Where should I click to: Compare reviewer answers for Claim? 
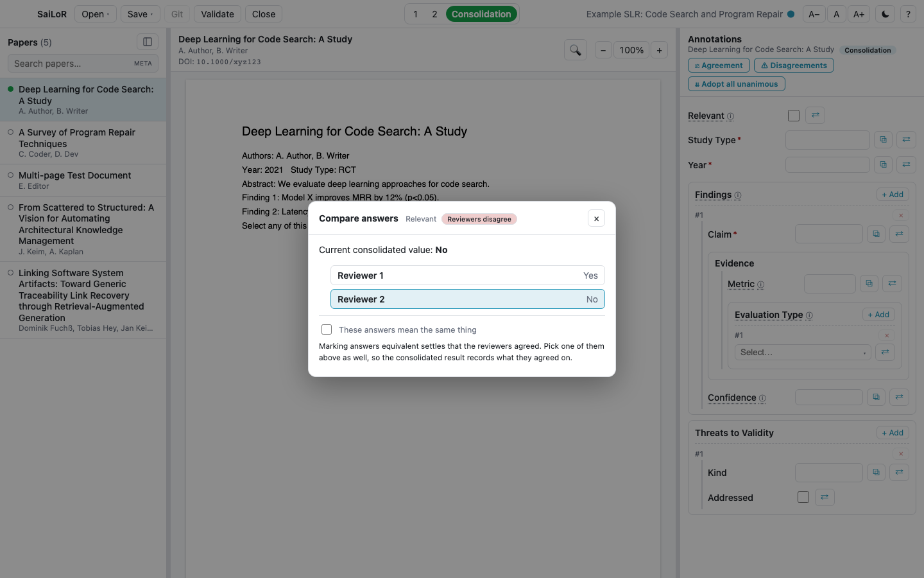[x=899, y=234]
